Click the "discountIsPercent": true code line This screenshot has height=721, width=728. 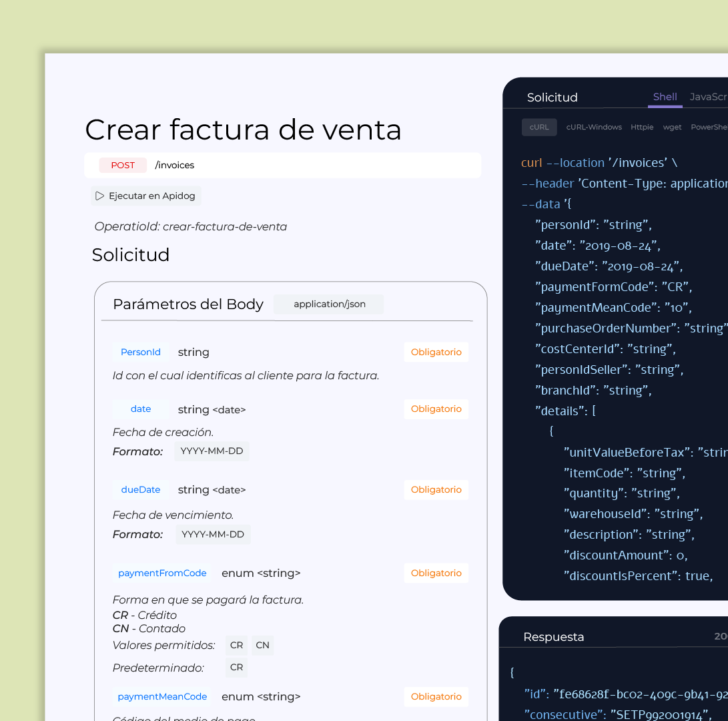pos(638,576)
